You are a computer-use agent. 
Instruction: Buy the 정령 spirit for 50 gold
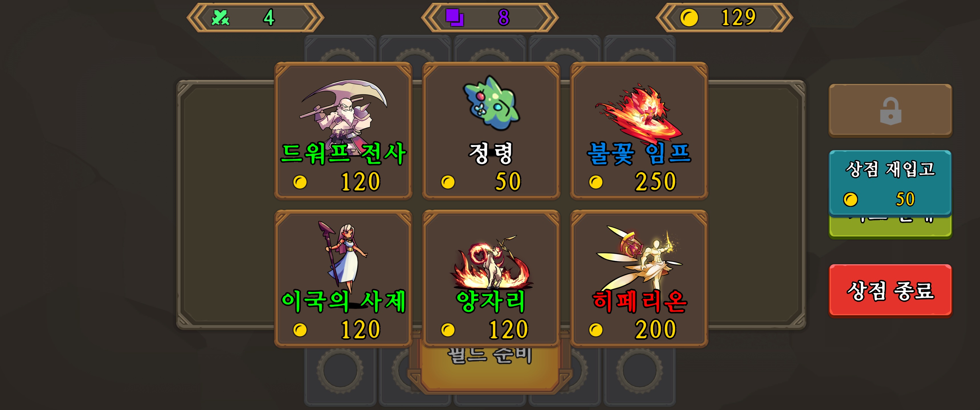pos(491,131)
